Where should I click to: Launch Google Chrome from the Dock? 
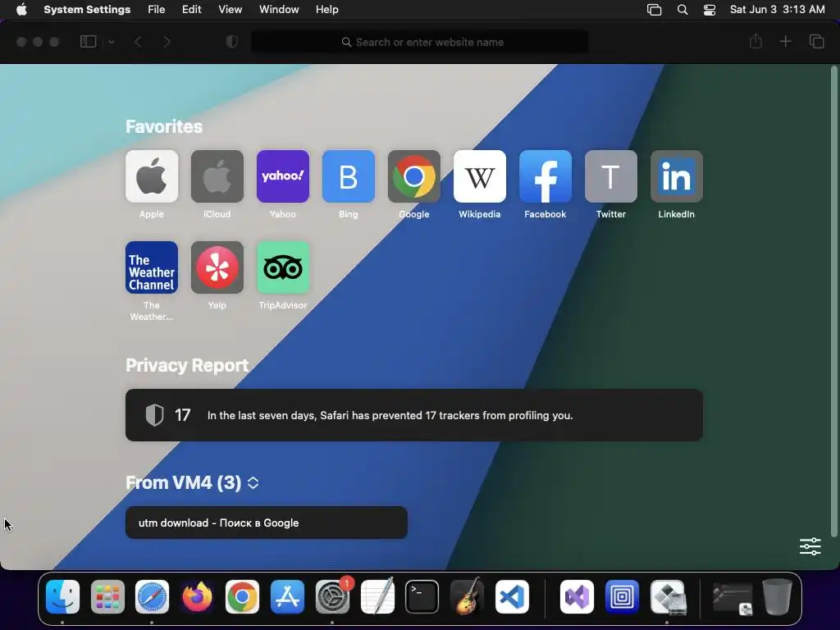click(x=242, y=596)
